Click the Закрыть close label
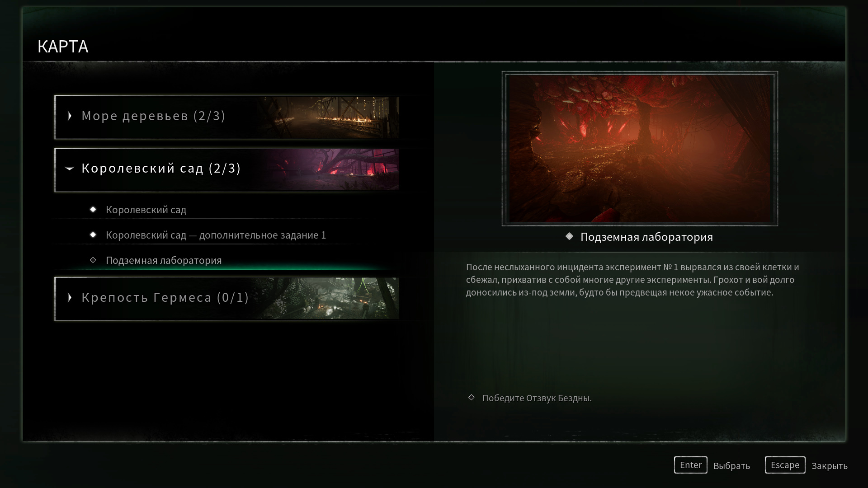This screenshot has height=488, width=868. (x=829, y=466)
